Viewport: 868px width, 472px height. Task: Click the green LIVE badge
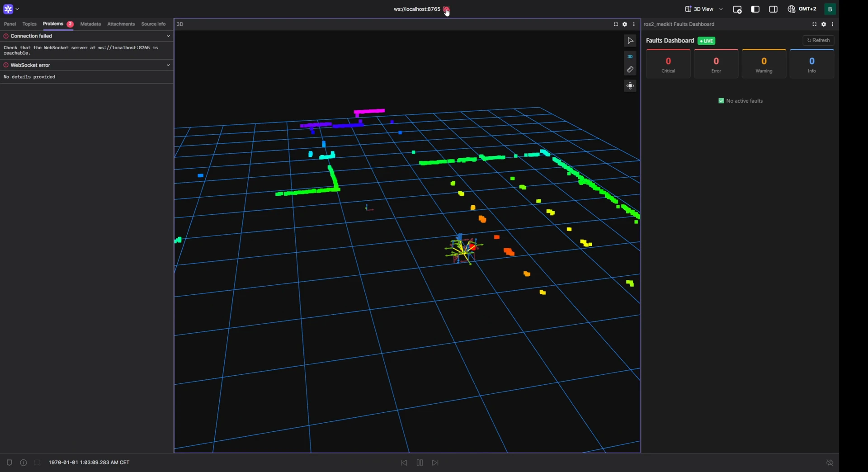click(x=706, y=41)
